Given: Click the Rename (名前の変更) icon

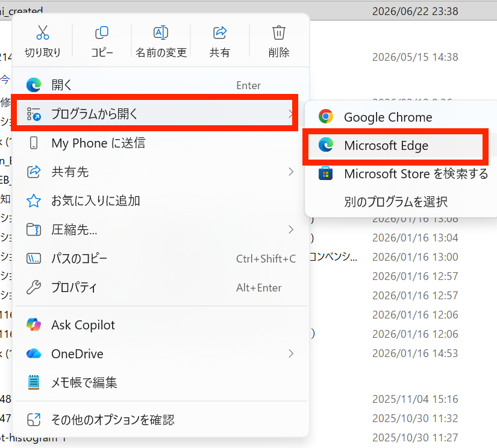Looking at the screenshot, I should click(x=161, y=33).
